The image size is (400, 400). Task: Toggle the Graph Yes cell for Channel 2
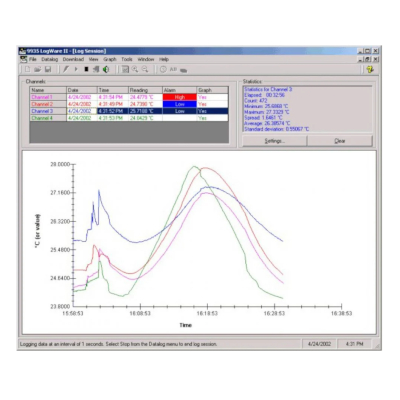(x=212, y=104)
